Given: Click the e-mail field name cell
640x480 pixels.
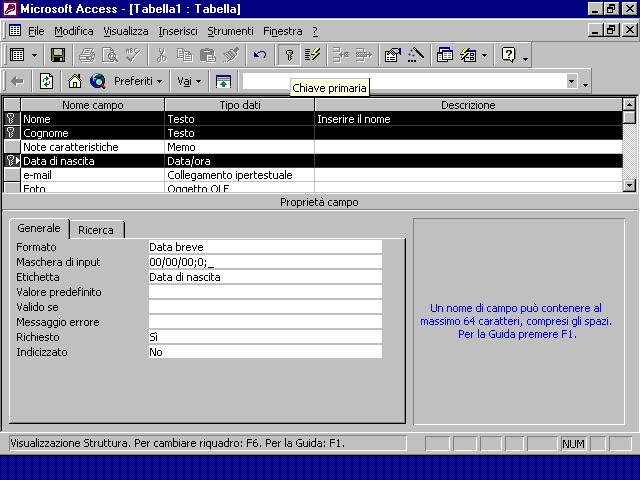Looking at the screenshot, I should [x=92, y=175].
